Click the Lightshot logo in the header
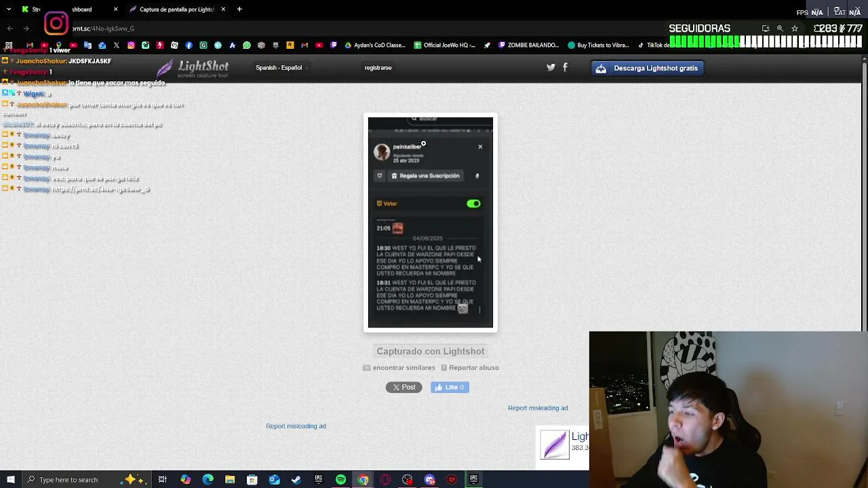 click(x=193, y=68)
